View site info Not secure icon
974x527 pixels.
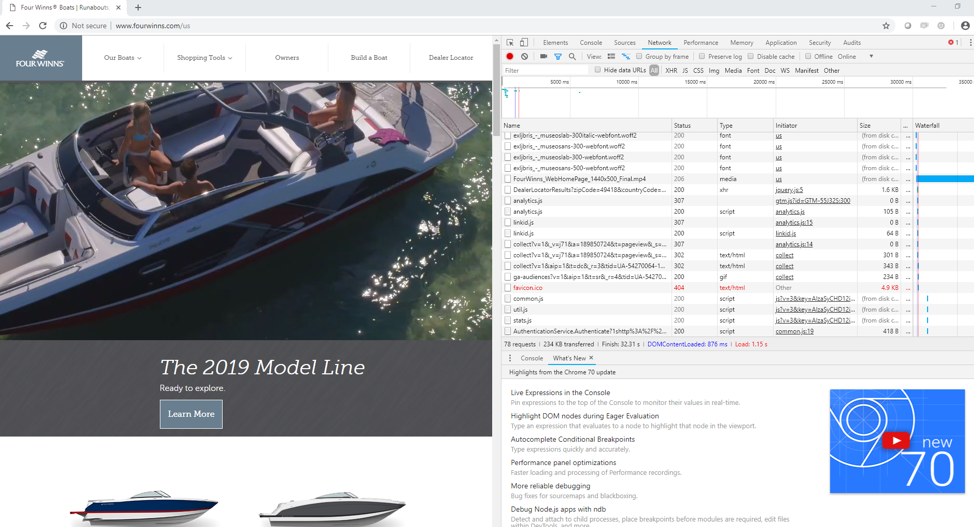pyautogui.click(x=63, y=25)
